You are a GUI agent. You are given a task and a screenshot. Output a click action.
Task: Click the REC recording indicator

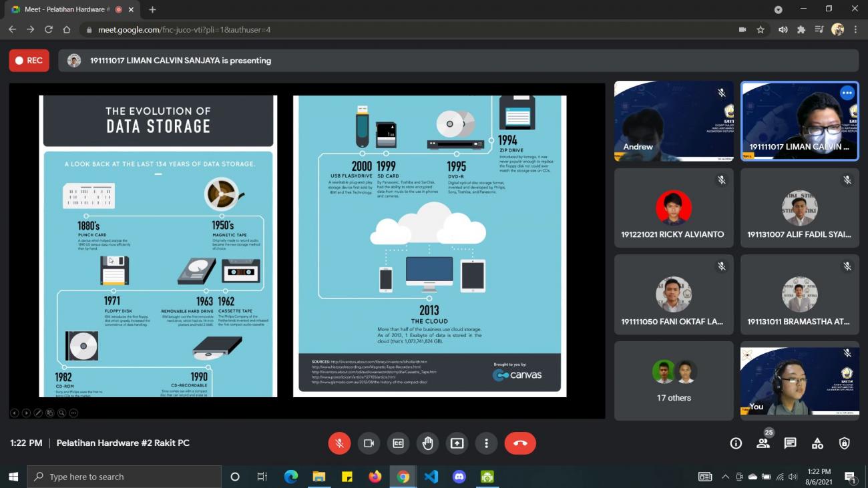click(x=29, y=61)
